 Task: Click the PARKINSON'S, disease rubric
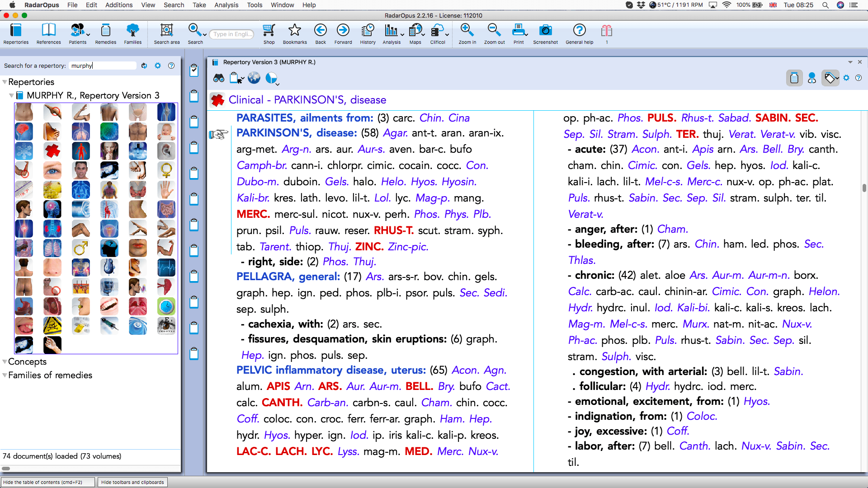pos(297,133)
